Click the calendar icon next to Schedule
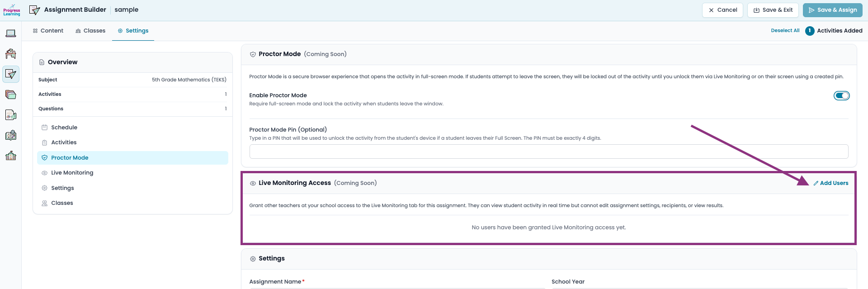Image resolution: width=868 pixels, height=289 pixels. pyautogui.click(x=44, y=128)
